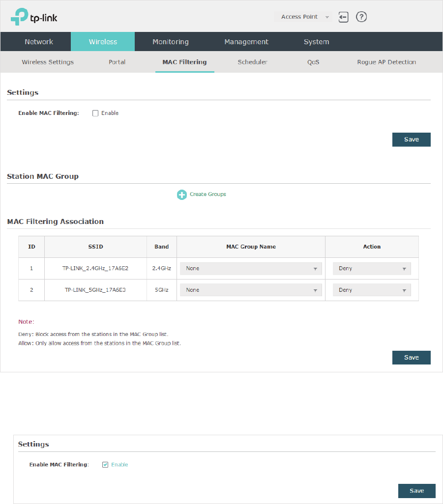
Task: Open the QoS tab
Action: [x=313, y=62]
